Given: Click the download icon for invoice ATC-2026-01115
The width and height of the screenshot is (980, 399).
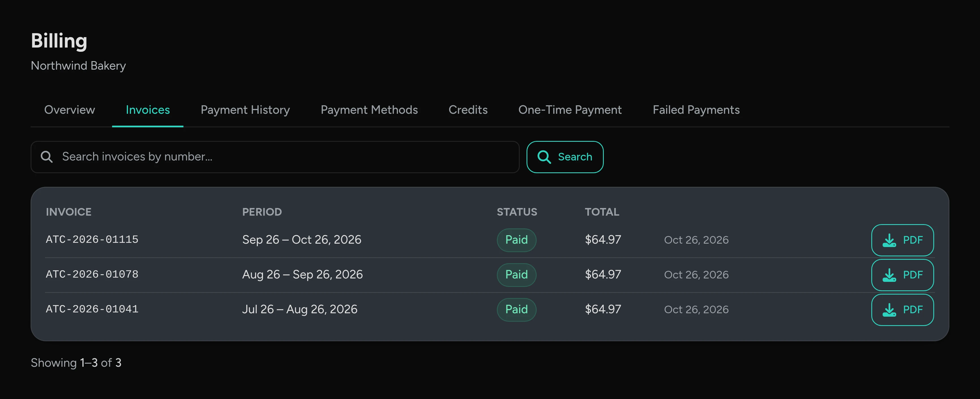Looking at the screenshot, I should point(889,240).
